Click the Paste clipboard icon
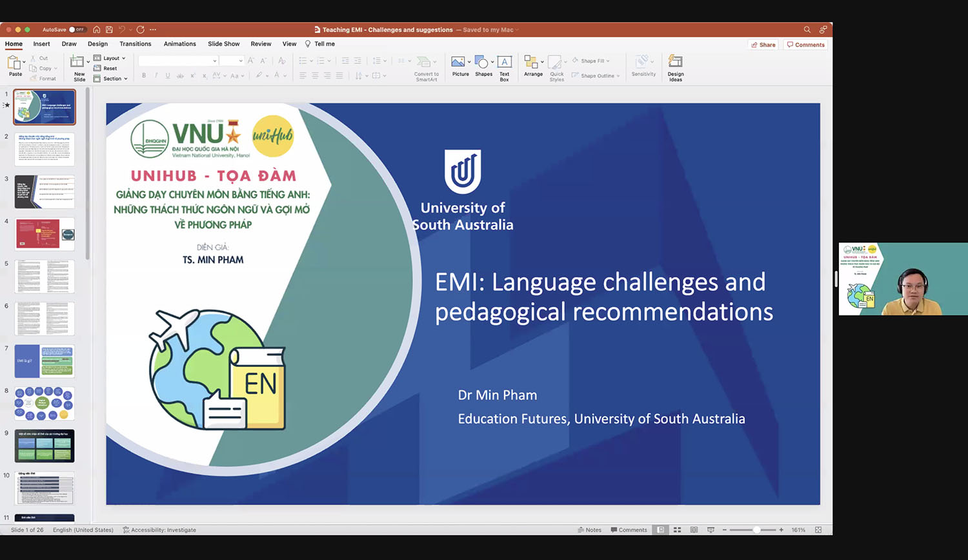This screenshot has height=560, width=968. (14, 63)
